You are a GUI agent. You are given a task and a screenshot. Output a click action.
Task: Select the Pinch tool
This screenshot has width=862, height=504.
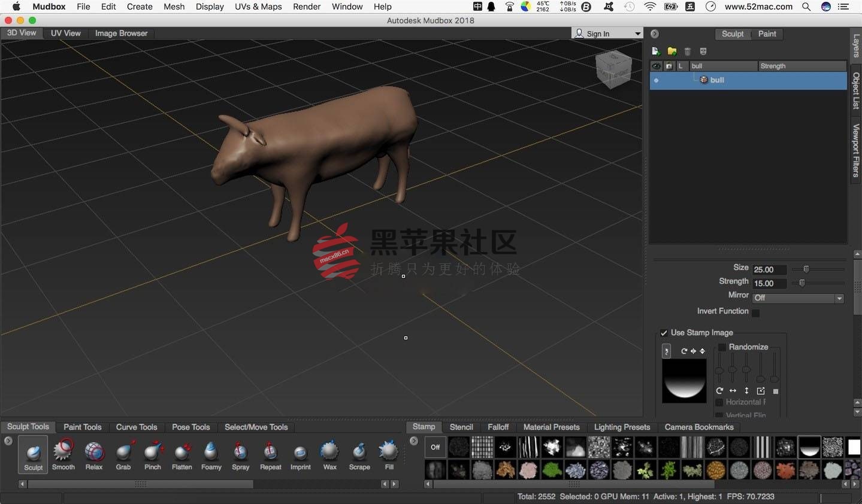[x=153, y=454]
